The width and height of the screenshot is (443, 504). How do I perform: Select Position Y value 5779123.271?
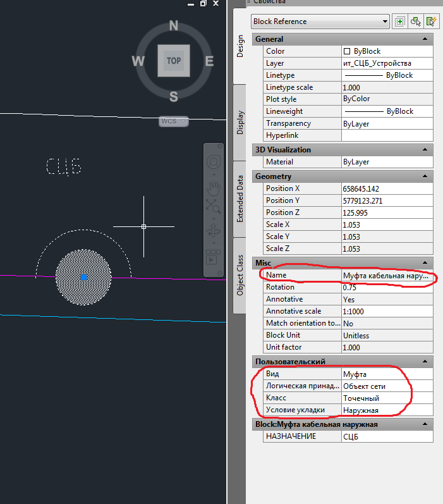point(387,200)
